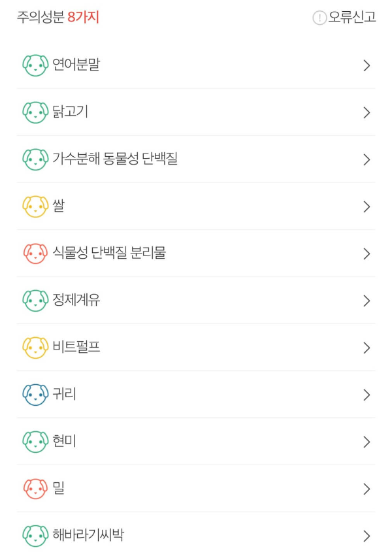This screenshot has height=558, width=392.
Task: Click the red dog icon next to 식물성 단백질 분리물
Action: click(34, 254)
